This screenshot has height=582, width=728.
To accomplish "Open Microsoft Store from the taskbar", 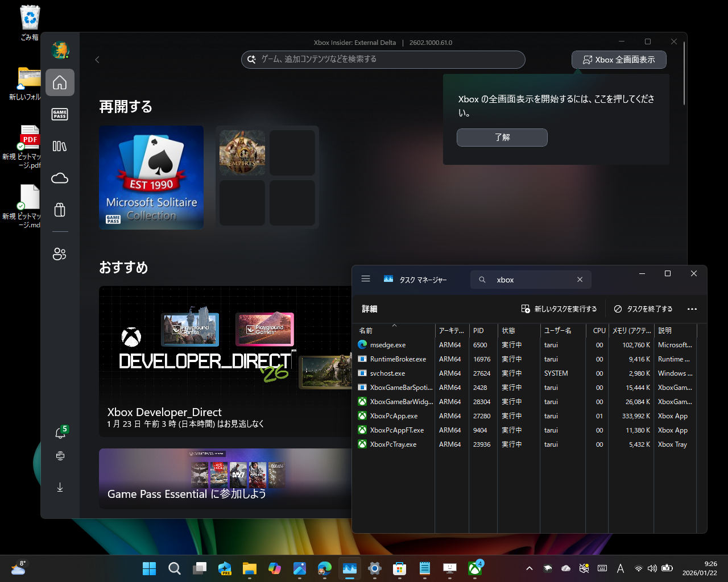I will click(x=400, y=568).
